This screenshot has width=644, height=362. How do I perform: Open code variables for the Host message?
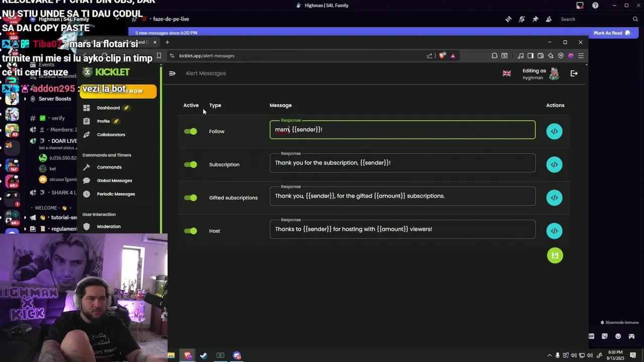tap(554, 231)
